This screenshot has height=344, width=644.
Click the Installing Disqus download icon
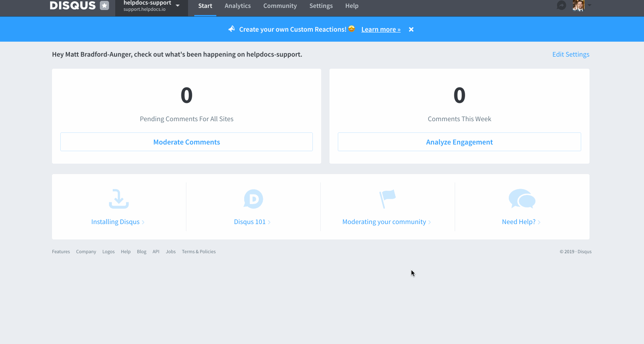(x=119, y=199)
